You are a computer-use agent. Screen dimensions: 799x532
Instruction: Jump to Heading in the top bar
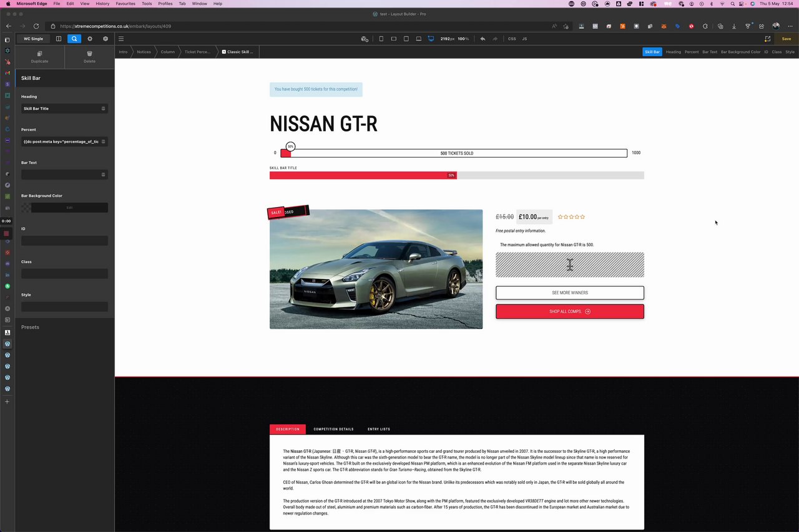pos(673,52)
